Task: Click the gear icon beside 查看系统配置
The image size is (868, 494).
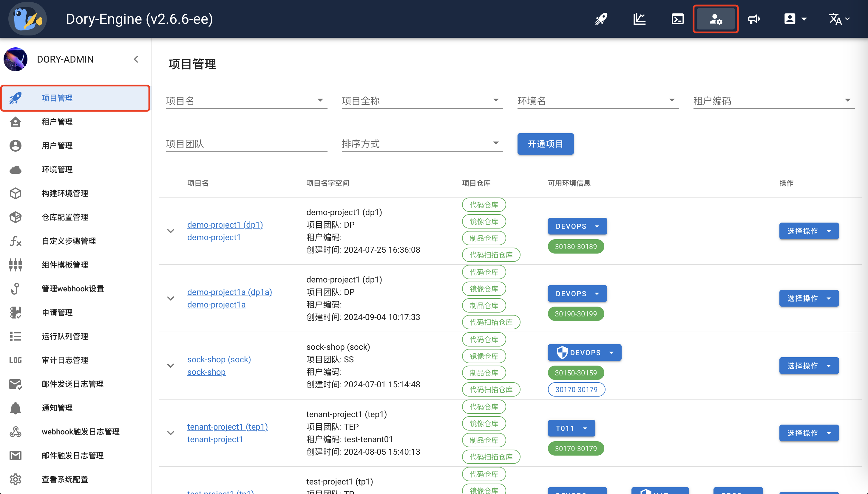Action: tap(15, 479)
